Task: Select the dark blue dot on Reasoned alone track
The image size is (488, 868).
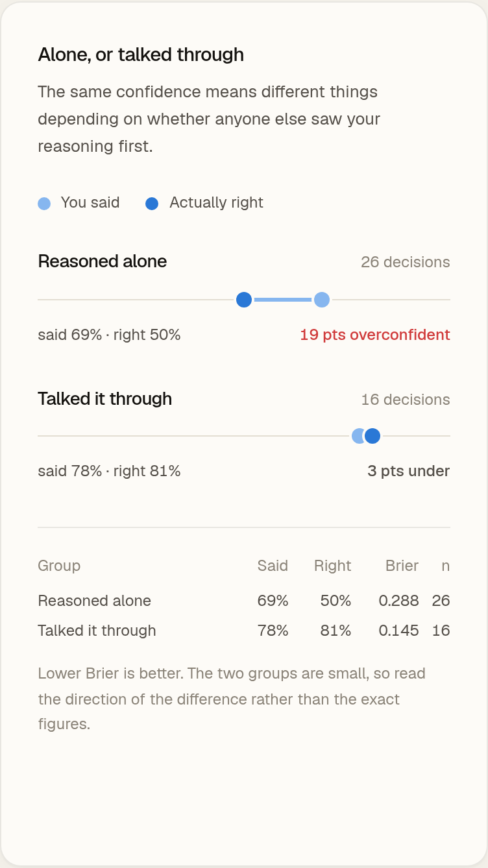Action: (x=244, y=300)
